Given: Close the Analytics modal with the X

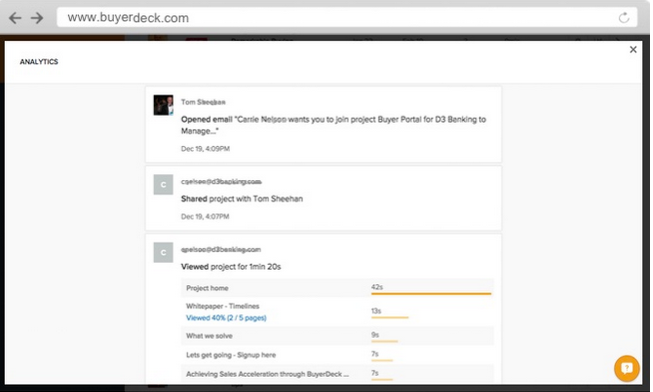Looking at the screenshot, I should pyautogui.click(x=633, y=50).
